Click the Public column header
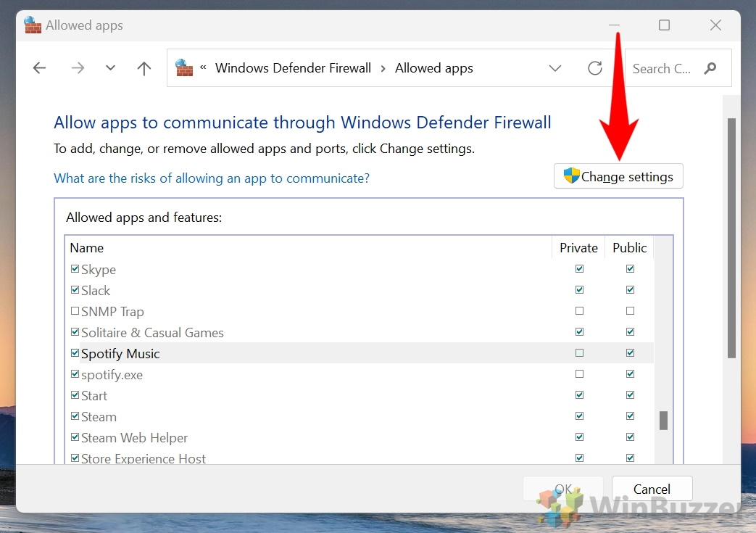 [x=629, y=248]
